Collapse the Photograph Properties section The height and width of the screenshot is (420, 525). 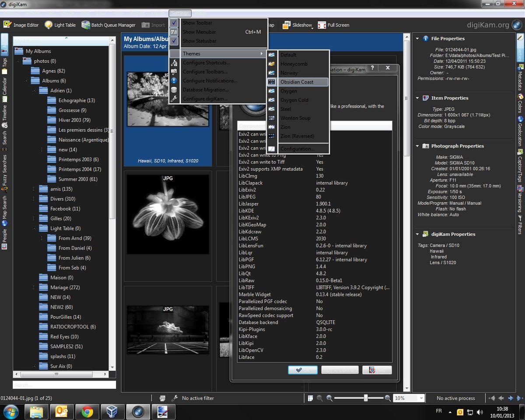coord(417,146)
